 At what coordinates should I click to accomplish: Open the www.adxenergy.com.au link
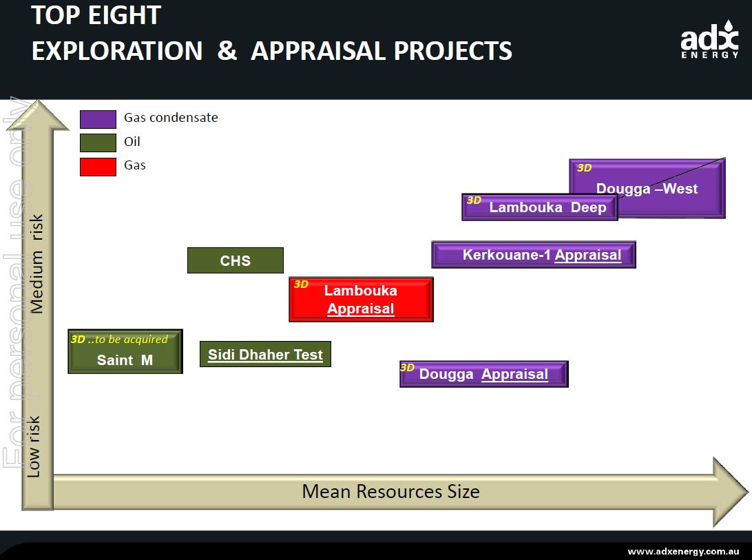pyautogui.click(x=683, y=551)
